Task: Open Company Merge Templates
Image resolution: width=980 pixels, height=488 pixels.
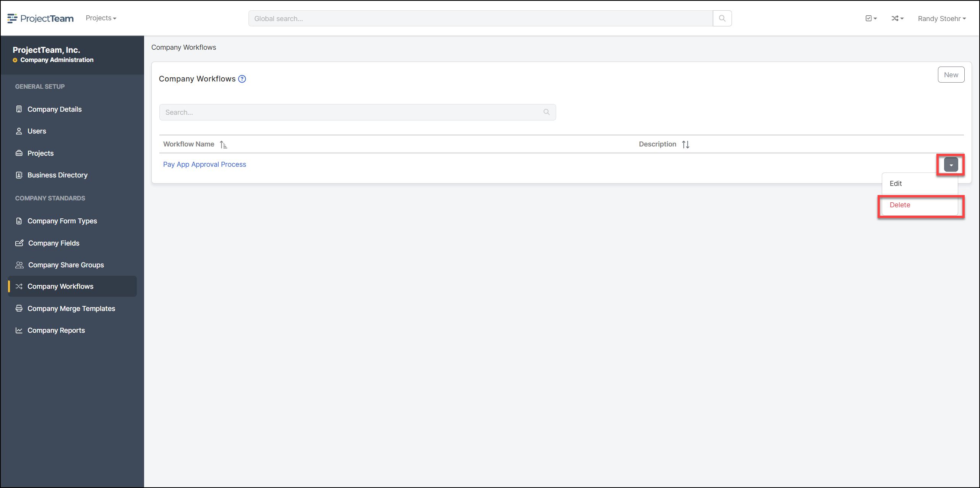Action: tap(71, 308)
